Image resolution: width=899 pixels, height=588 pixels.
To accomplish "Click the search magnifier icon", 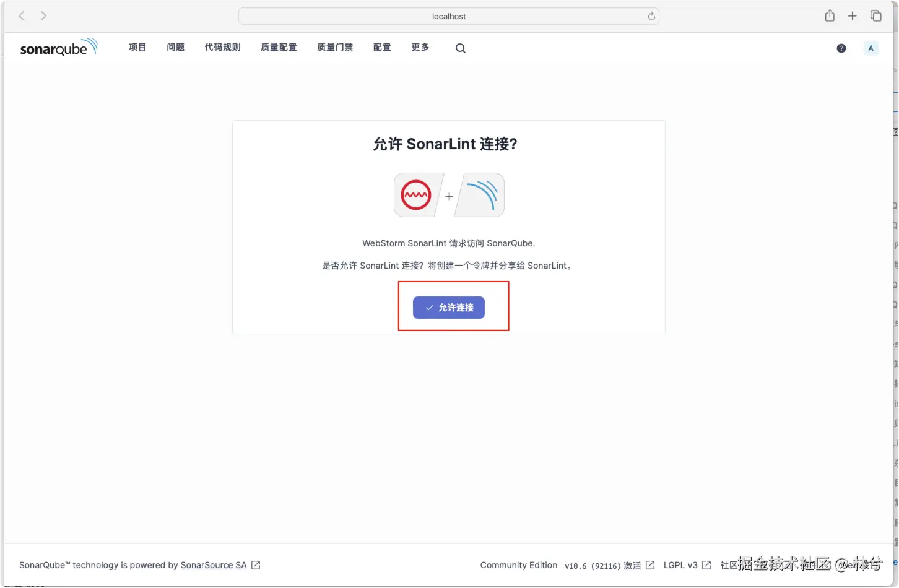I will 461,48.
